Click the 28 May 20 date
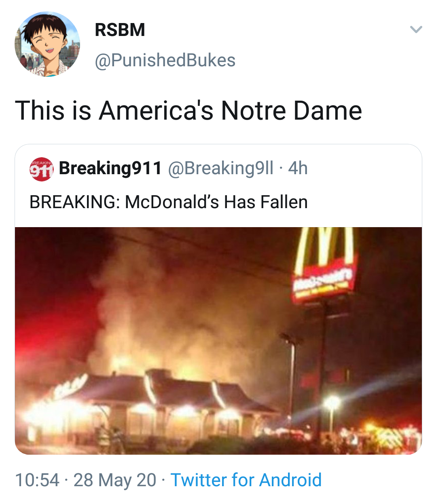 [115, 480]
